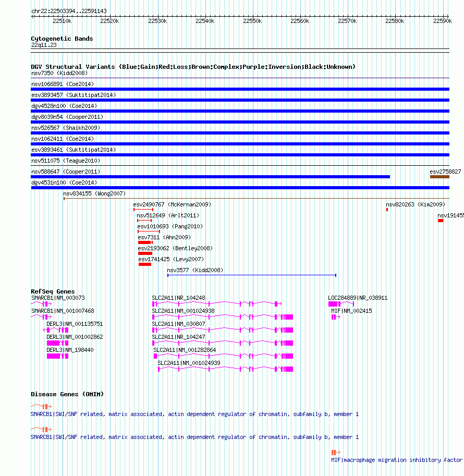The height and width of the screenshot is (476, 464).
Task: Select the esv2193062 (Bentley2008) red bar
Action: (x=145, y=253)
